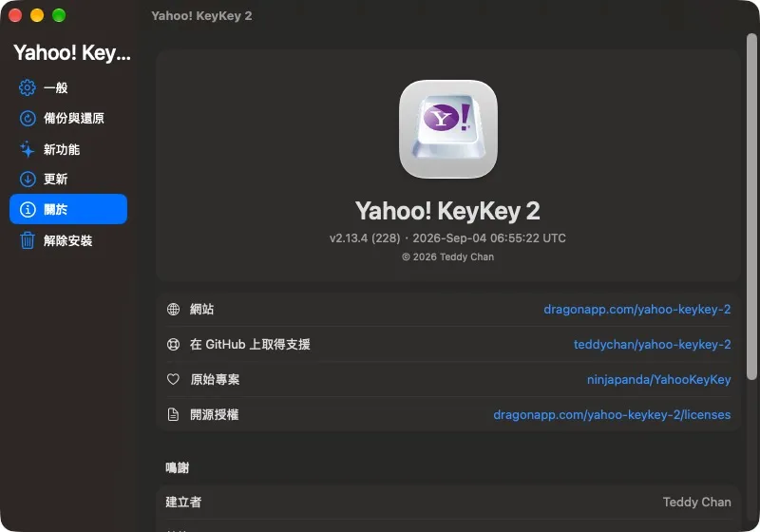Open ninjapanda/YahooKeyKey original project link
Screen dimensions: 760x532
[x=658, y=379]
